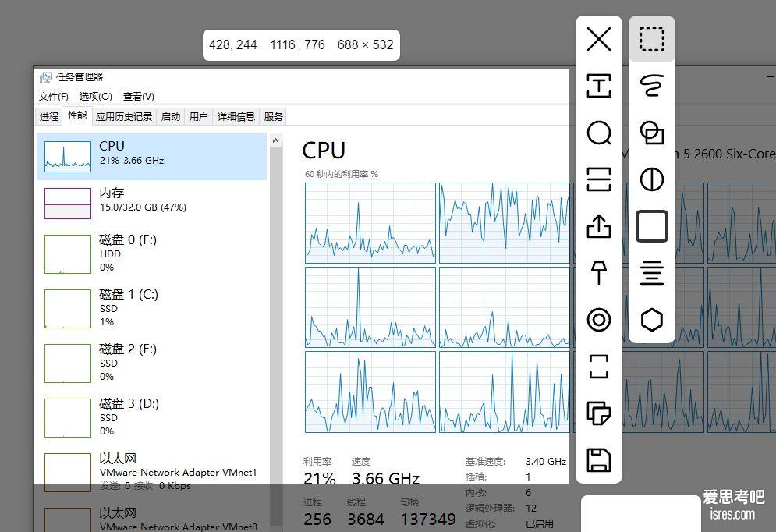Choose the rounded square shape icon
The image size is (776, 532).
pyautogui.click(x=652, y=226)
